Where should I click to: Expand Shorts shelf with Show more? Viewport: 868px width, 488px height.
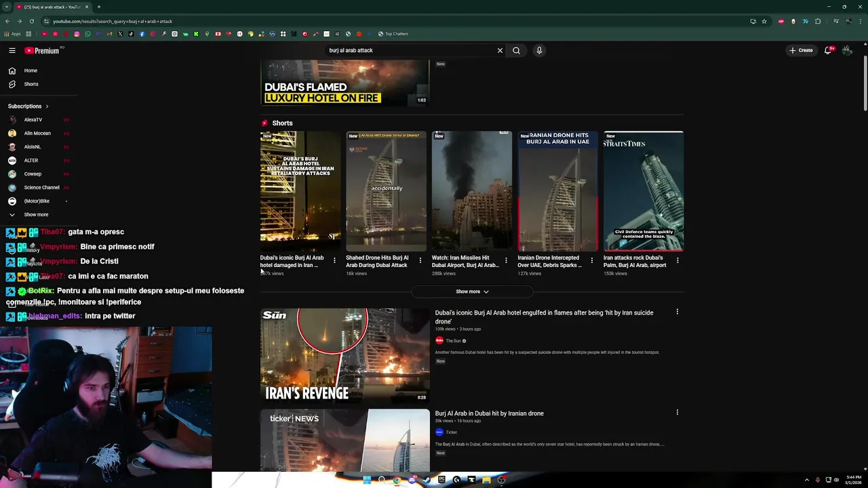(472, 291)
